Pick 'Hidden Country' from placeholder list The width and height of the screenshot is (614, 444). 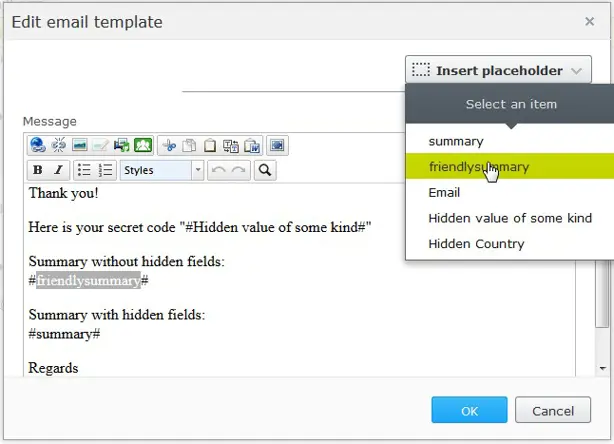click(x=476, y=244)
